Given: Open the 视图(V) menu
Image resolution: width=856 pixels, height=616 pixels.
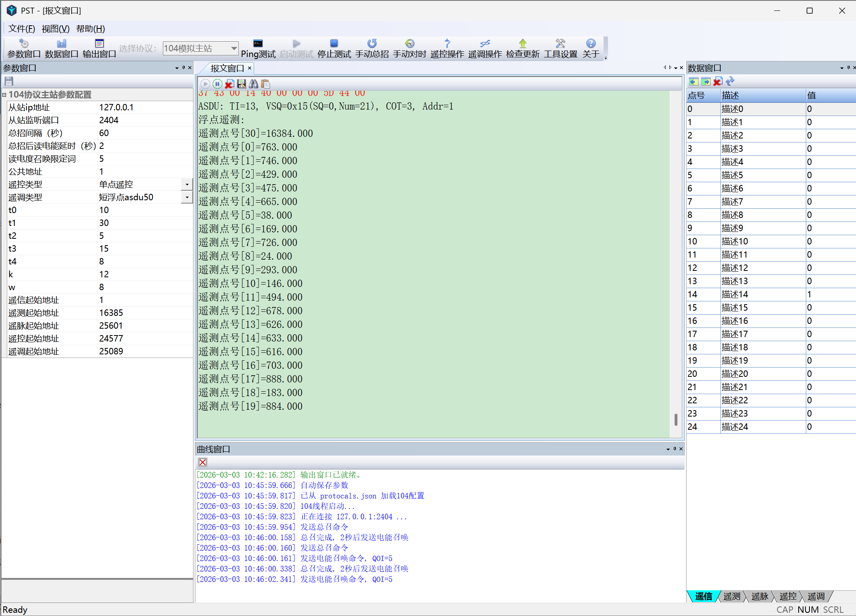Looking at the screenshot, I should point(55,29).
